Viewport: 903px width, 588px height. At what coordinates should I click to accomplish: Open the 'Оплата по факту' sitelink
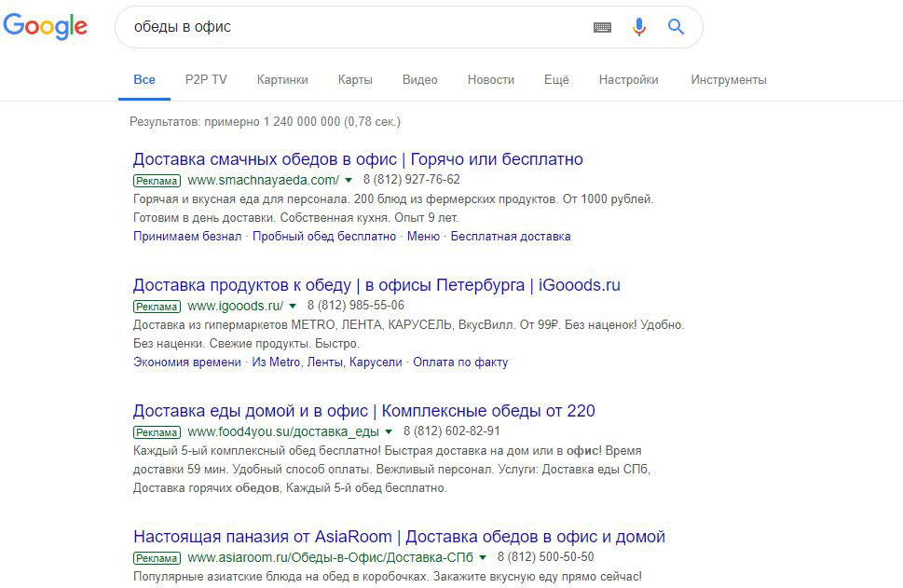(460, 362)
